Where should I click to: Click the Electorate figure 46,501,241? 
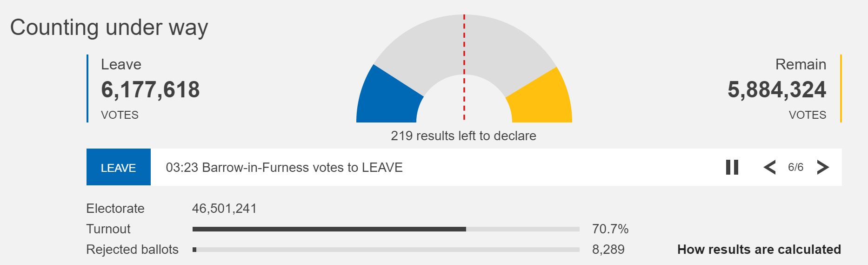click(x=224, y=209)
